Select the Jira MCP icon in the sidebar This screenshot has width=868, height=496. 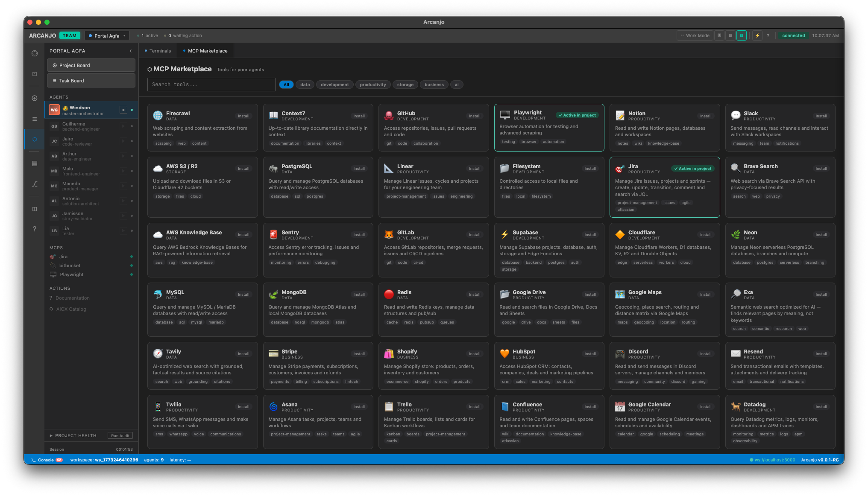tap(53, 257)
